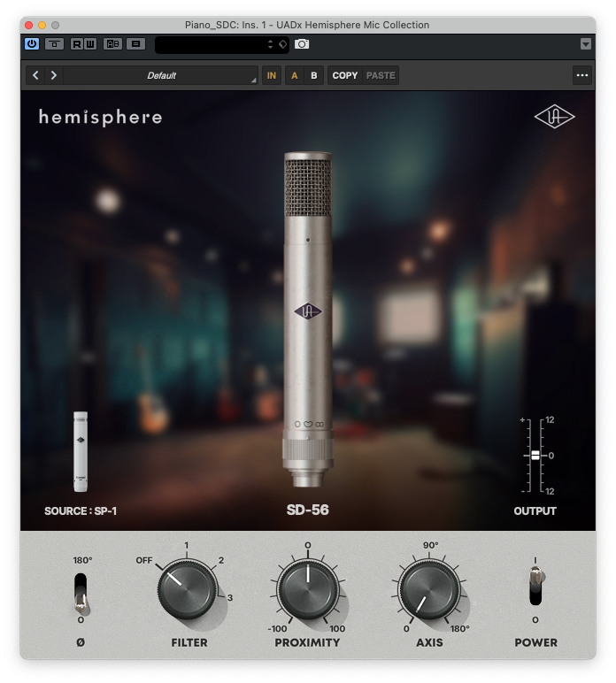Image resolution: width=616 pixels, height=683 pixels.
Task: Click the 180° axis label
Action: coord(460,628)
